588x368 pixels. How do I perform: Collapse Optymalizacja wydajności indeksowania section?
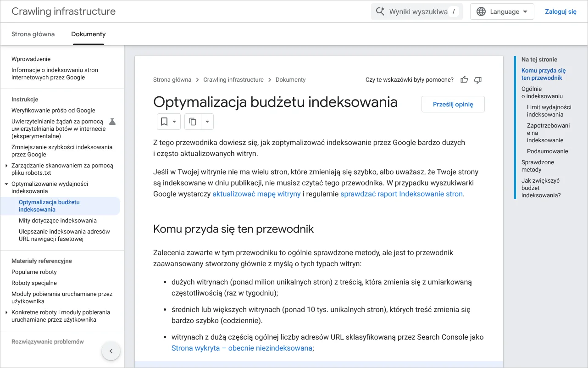(6, 184)
